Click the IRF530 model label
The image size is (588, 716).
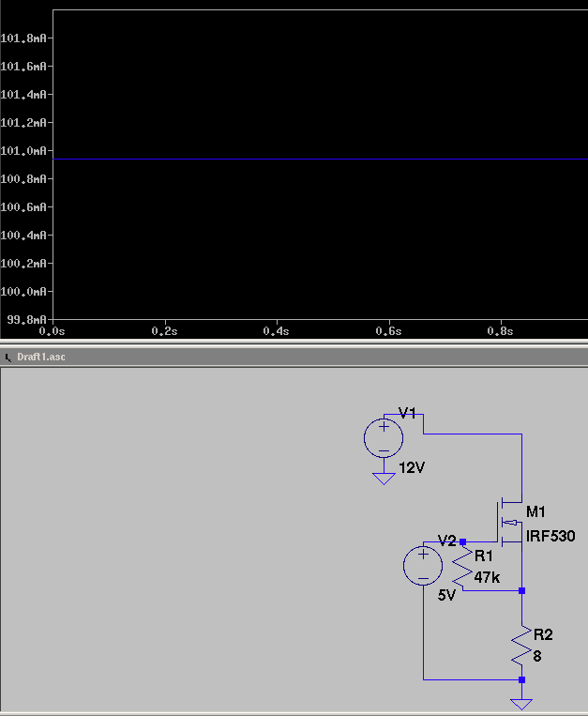coord(550,536)
